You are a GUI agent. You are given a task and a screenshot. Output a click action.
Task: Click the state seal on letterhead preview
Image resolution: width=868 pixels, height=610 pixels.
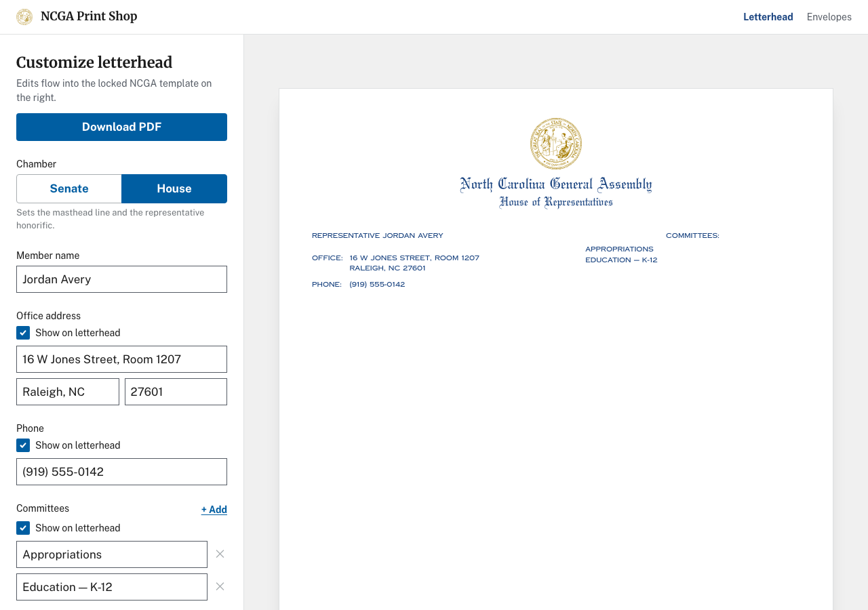pos(556,143)
